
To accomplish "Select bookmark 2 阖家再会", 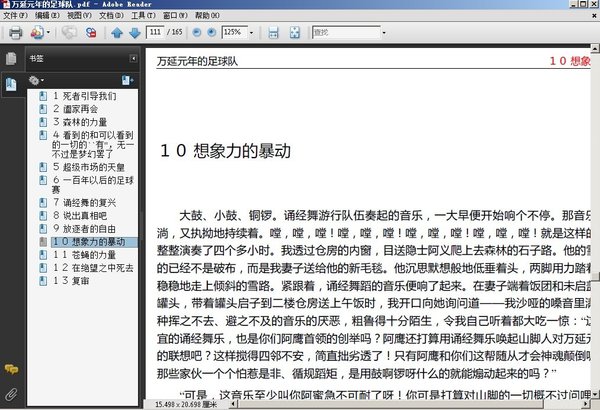I will 75,109.
